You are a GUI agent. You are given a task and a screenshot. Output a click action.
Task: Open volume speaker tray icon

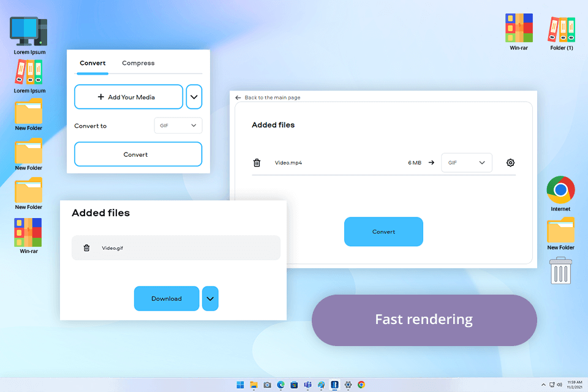(559, 385)
